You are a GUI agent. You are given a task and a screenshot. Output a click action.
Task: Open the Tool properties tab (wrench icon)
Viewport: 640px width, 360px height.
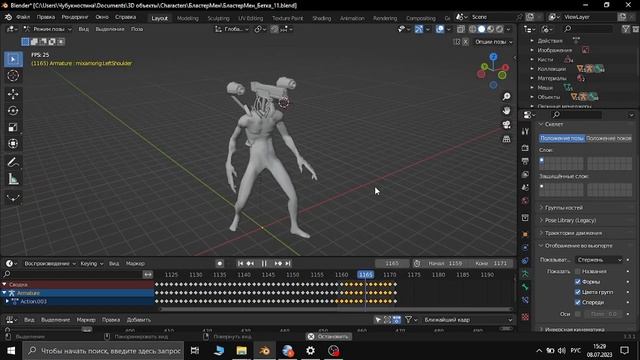pos(525,131)
